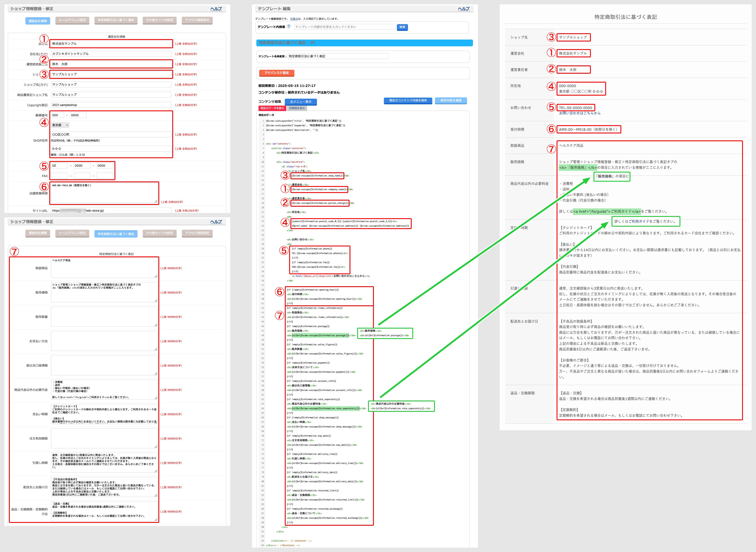Click the 配送先とお届け日 textarea
This screenshot has height=552, width=756.
(x=104, y=487)
